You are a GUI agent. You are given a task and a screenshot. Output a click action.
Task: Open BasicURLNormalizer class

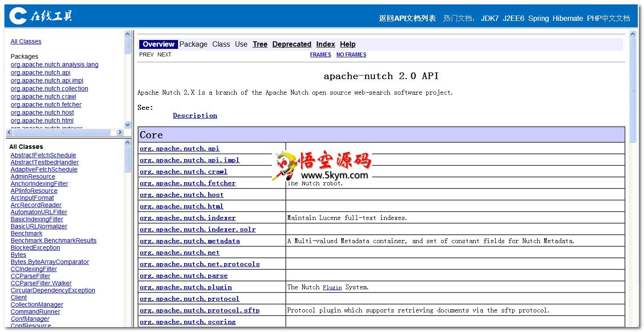39,226
